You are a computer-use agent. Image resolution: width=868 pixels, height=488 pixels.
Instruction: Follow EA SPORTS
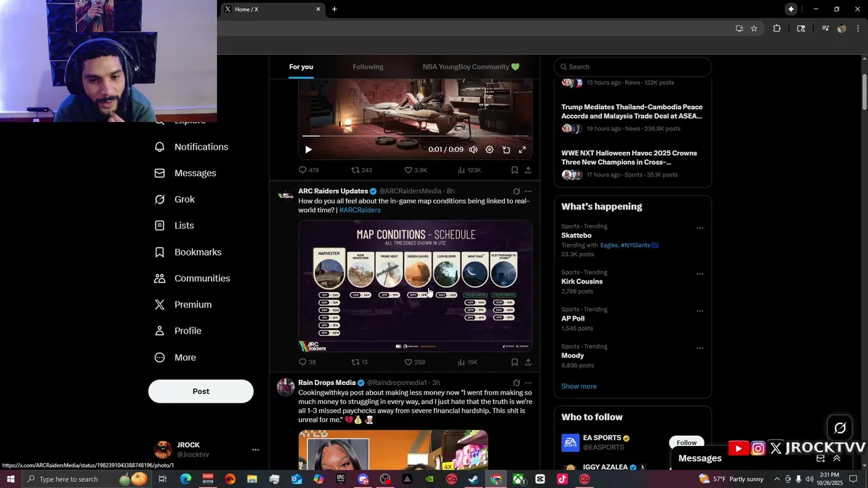click(686, 443)
